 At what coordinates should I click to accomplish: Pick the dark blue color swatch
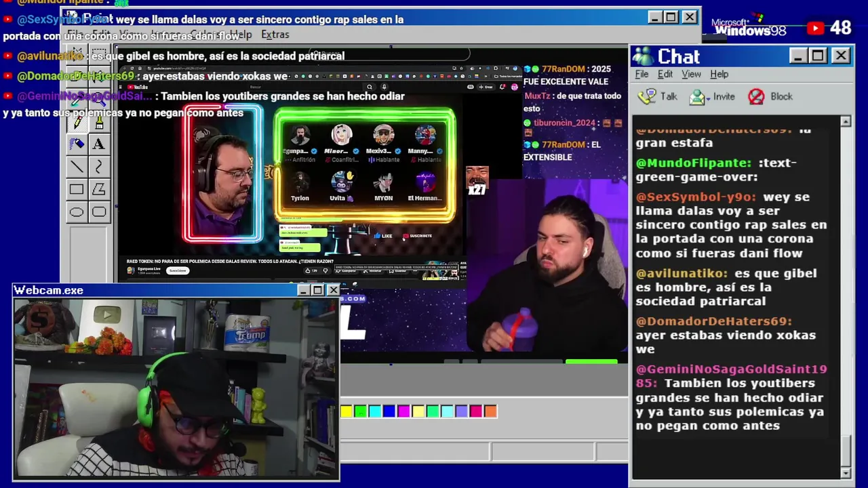click(x=389, y=411)
